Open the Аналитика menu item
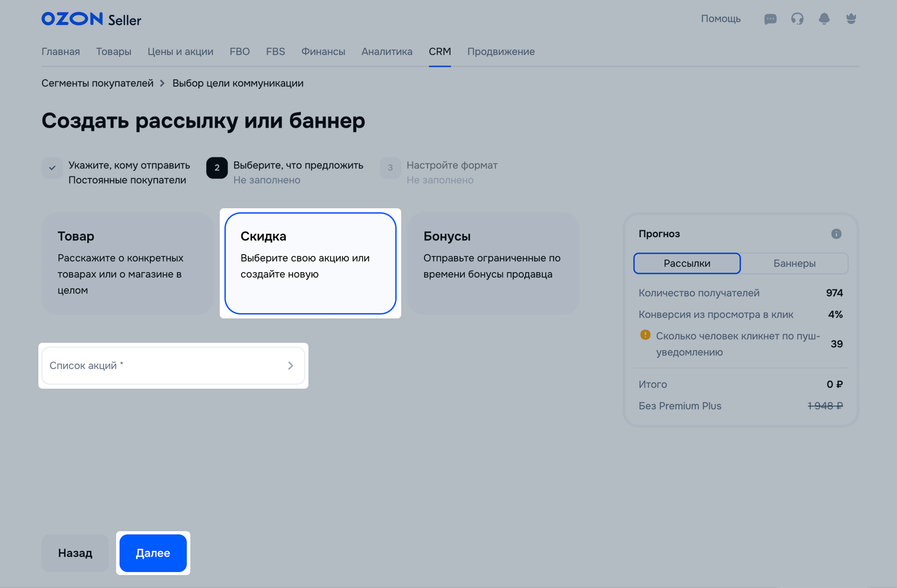Viewport: 897px width, 588px height. (387, 52)
